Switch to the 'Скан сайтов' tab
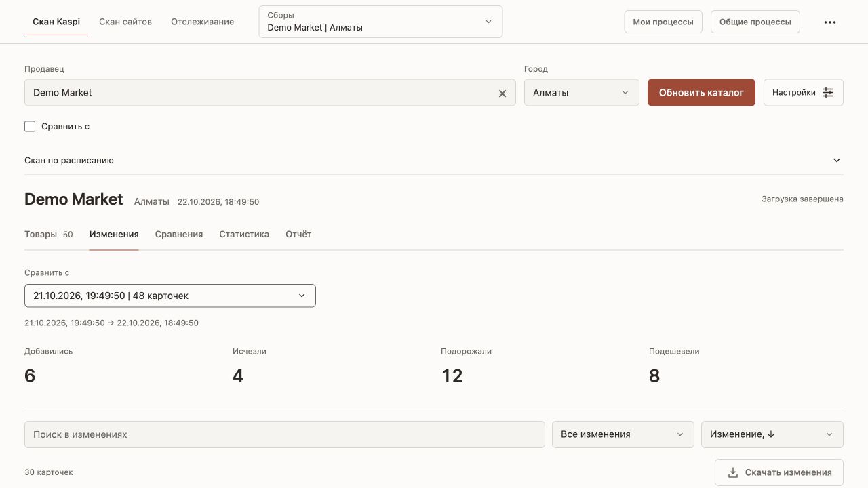Screen dimensions: 868x488 point(125,22)
